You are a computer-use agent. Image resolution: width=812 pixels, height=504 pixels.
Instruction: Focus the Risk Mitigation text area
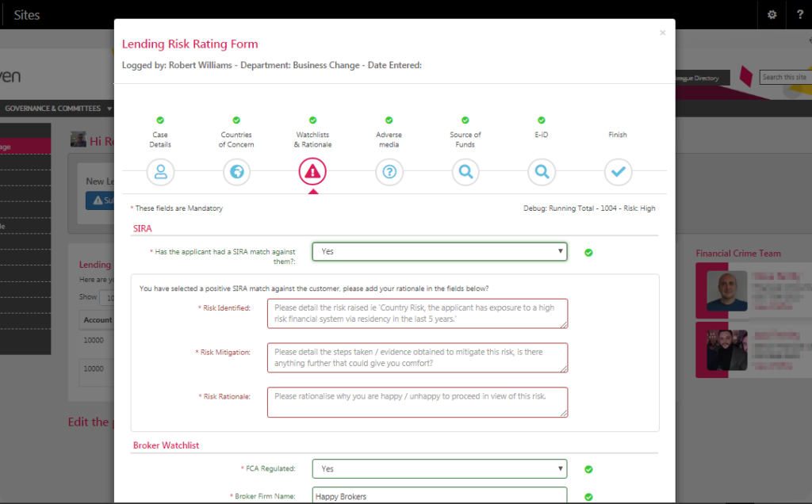tap(417, 357)
